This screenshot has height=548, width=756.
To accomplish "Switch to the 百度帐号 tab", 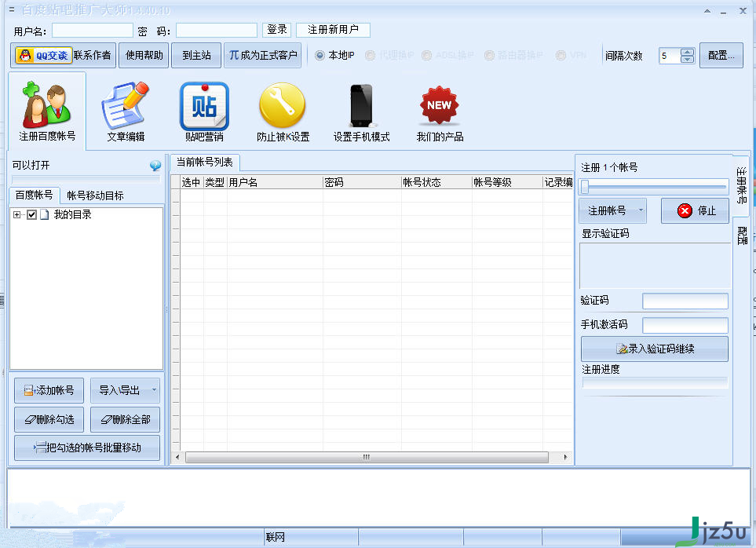I will [34, 195].
